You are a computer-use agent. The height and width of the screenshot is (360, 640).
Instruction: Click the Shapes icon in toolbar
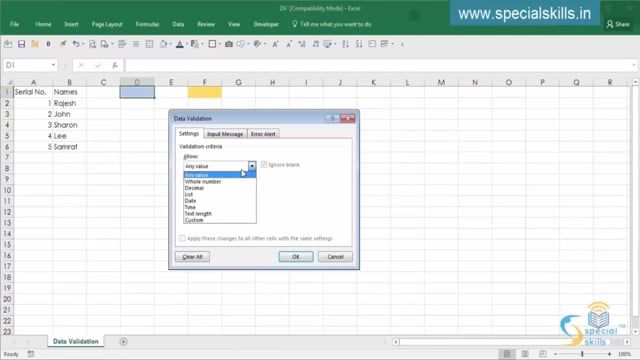point(241,44)
